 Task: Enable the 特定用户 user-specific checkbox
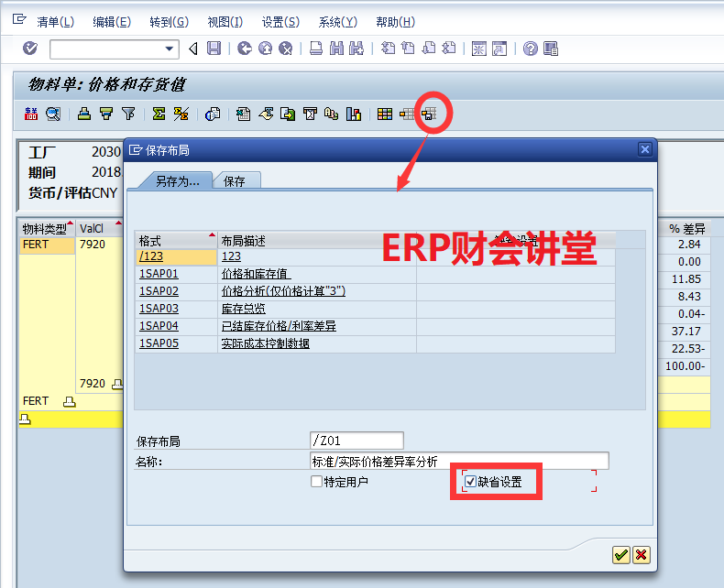click(317, 482)
